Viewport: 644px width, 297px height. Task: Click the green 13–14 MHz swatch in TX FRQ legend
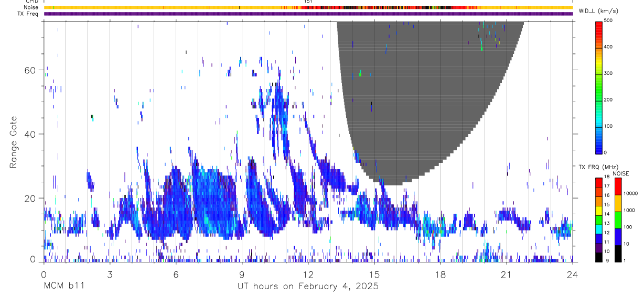[599, 220]
